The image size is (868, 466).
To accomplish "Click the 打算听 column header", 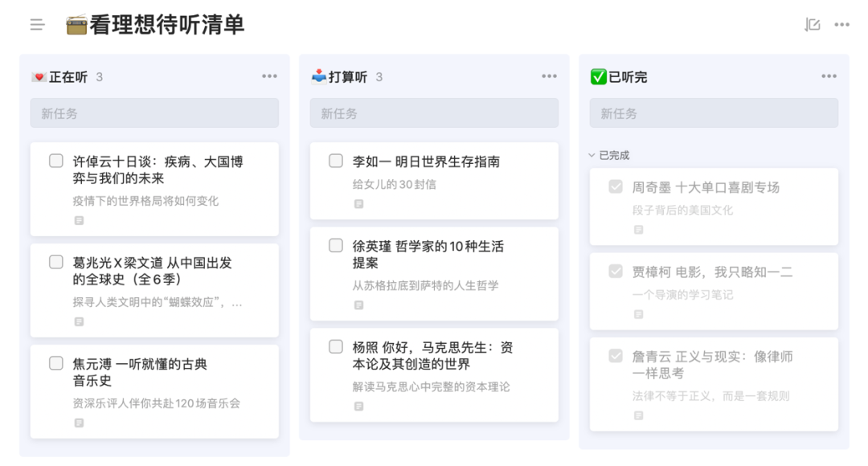I will click(x=347, y=77).
